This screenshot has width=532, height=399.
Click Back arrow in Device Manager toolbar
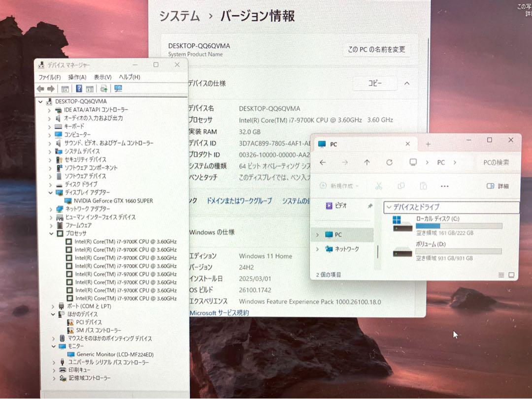[40, 89]
